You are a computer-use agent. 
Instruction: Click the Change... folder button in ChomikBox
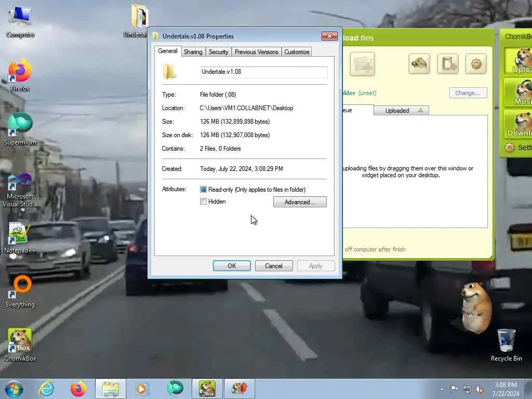click(468, 93)
